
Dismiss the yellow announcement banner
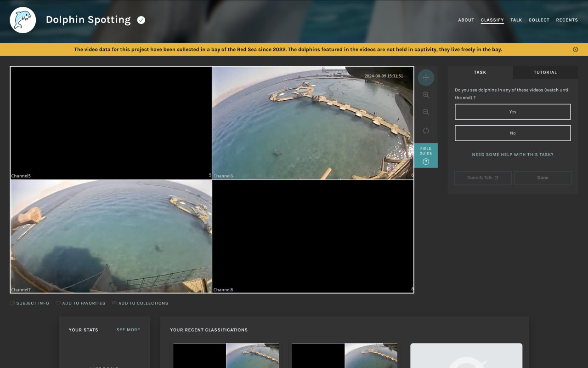pos(576,50)
